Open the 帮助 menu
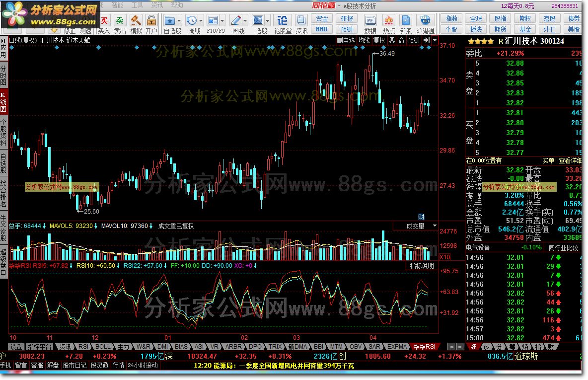This screenshot has height=380, width=588. 177,5
